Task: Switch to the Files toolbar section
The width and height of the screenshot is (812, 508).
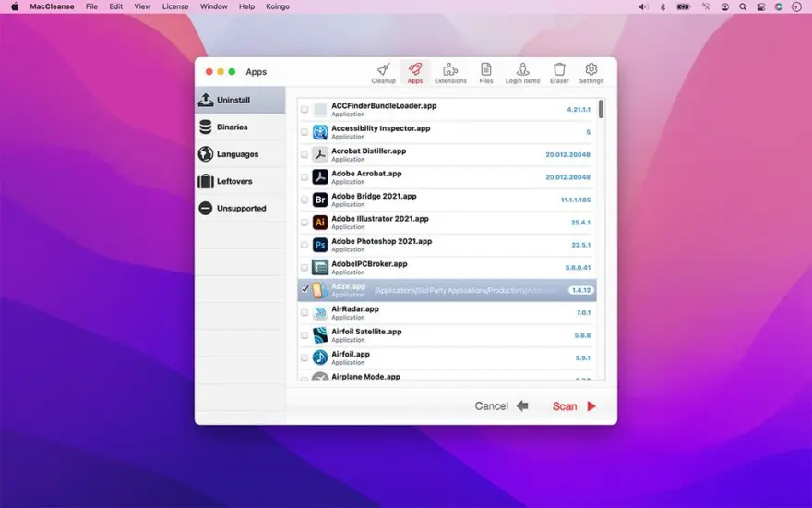Action: [x=485, y=73]
